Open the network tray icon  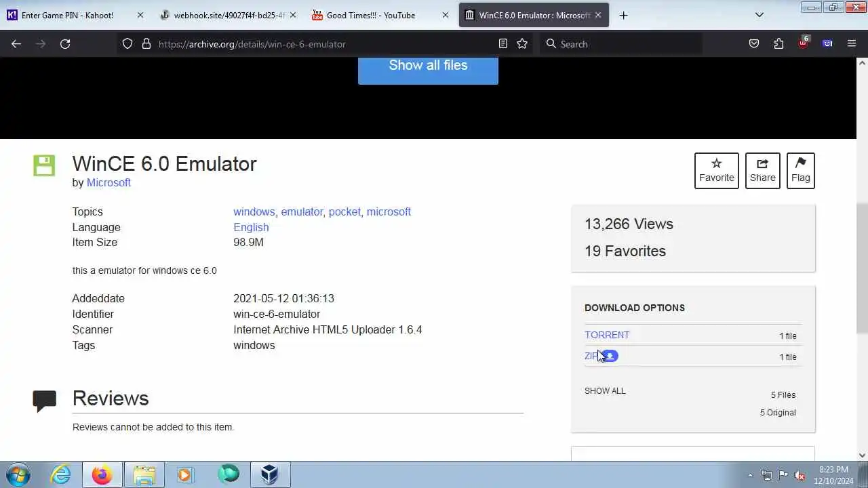coord(766,475)
